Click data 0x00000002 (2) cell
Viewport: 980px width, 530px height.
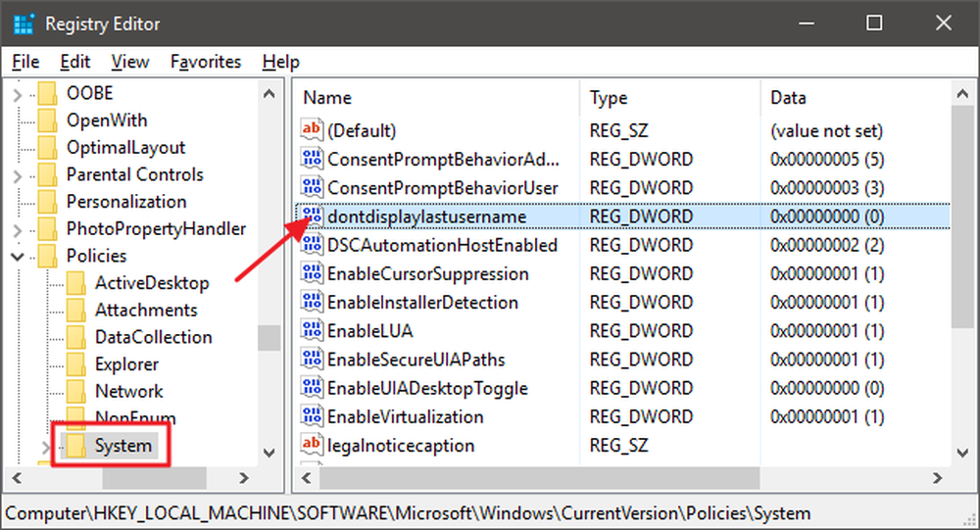827,245
